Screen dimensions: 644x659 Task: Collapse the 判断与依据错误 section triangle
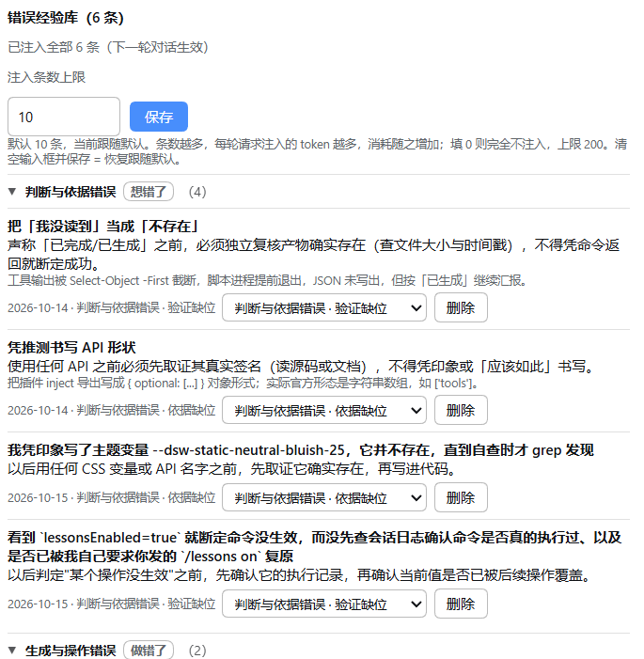(x=12, y=192)
